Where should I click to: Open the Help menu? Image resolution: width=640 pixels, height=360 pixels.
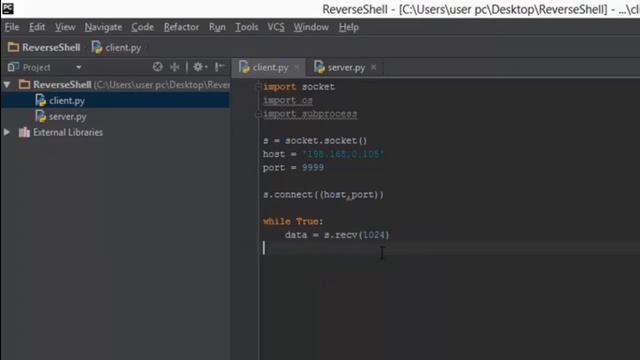click(349, 27)
